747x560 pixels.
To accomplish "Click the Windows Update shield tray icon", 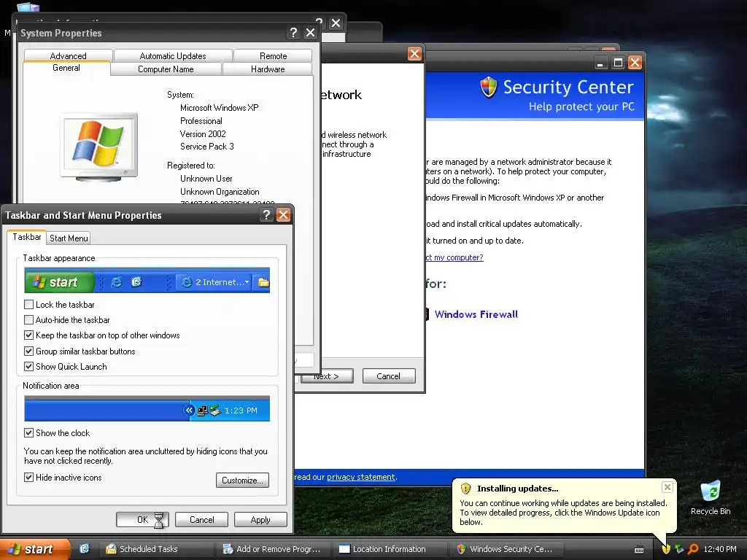I will (x=666, y=549).
